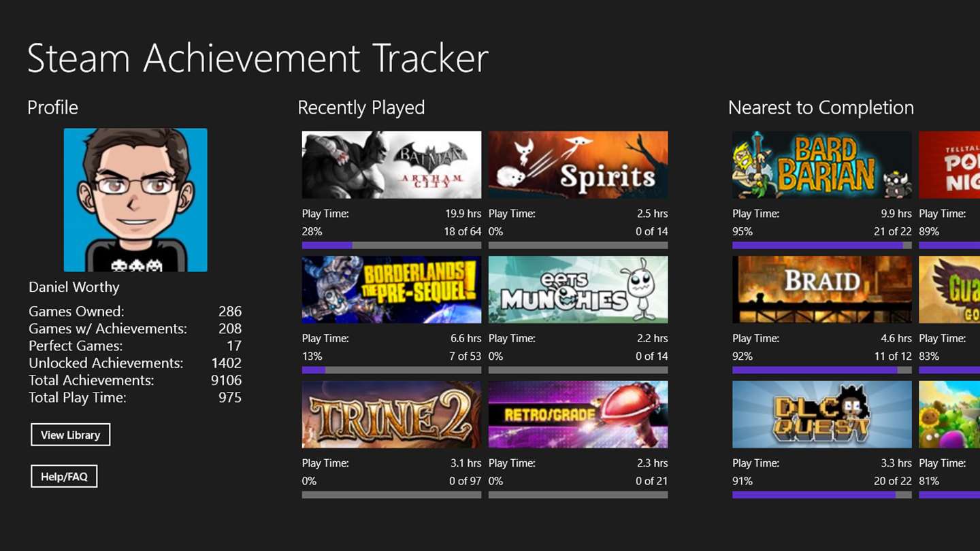Click Unlocked Achievements value 1402
980x551 pixels.
click(x=227, y=363)
